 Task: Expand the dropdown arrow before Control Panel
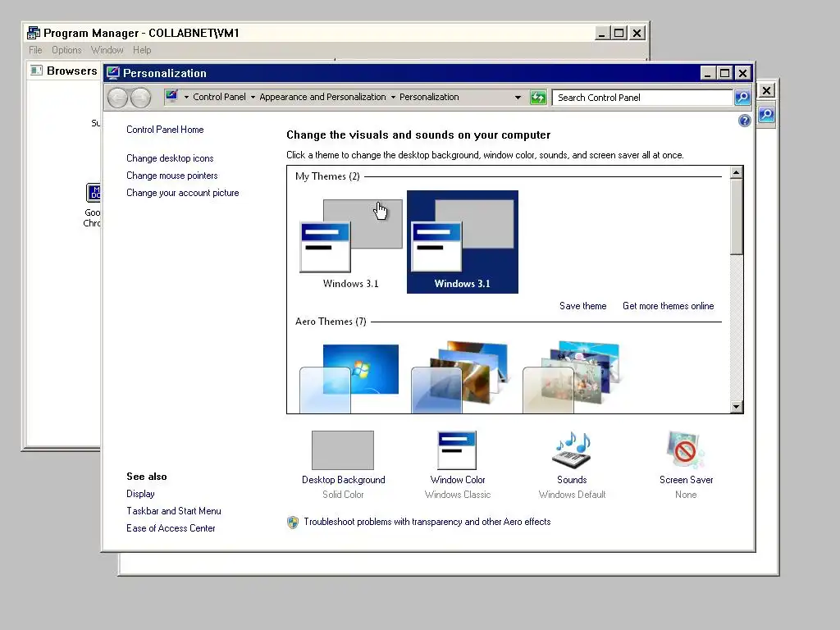(x=186, y=98)
